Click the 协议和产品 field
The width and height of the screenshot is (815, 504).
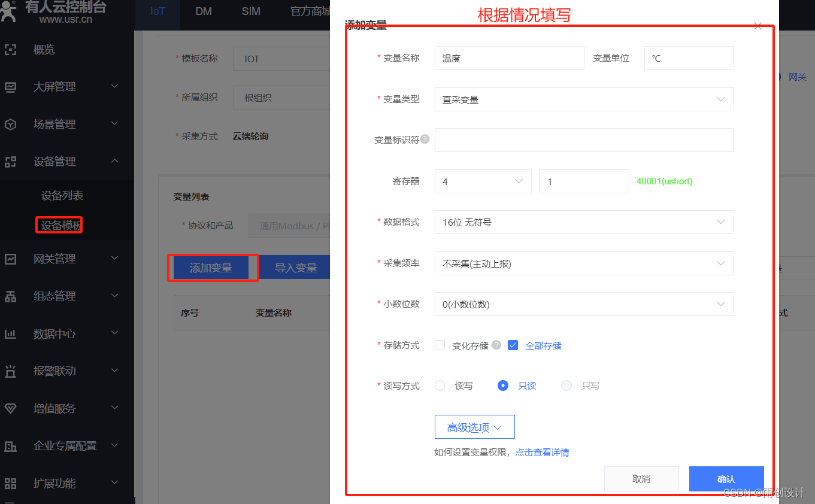pyautogui.click(x=289, y=226)
